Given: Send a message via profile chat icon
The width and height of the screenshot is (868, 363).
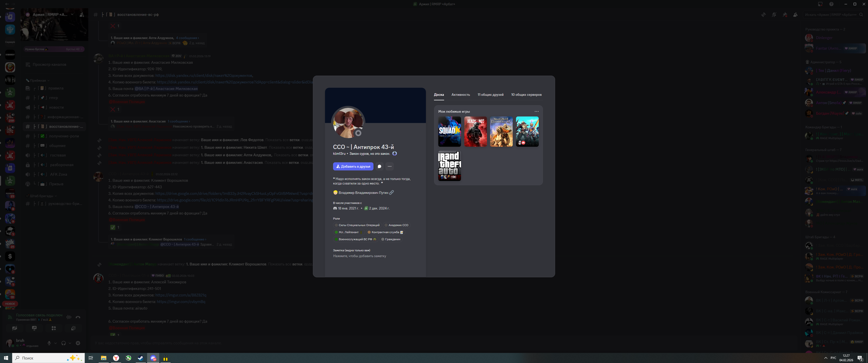Looking at the screenshot, I should click(379, 166).
